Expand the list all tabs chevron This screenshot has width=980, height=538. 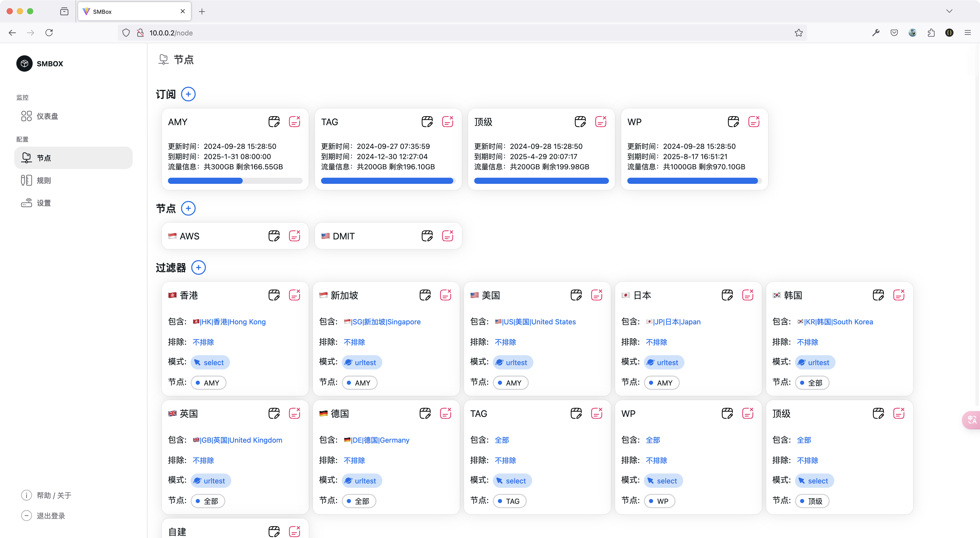949,11
